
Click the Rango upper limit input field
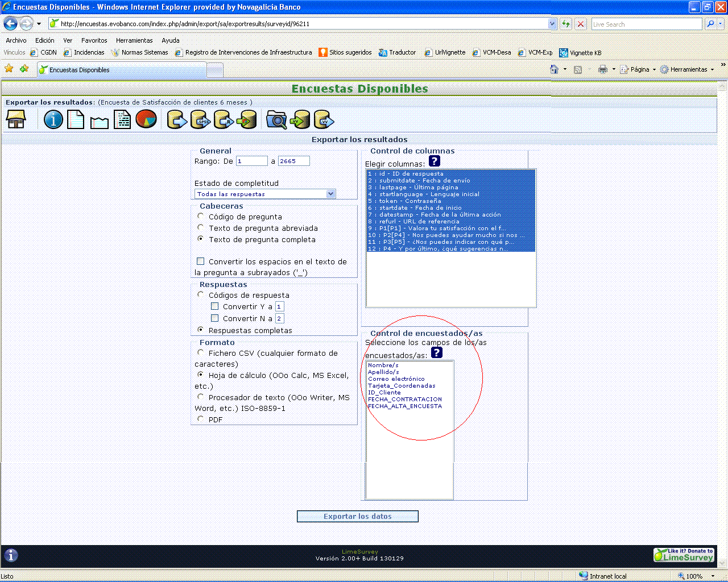(293, 161)
